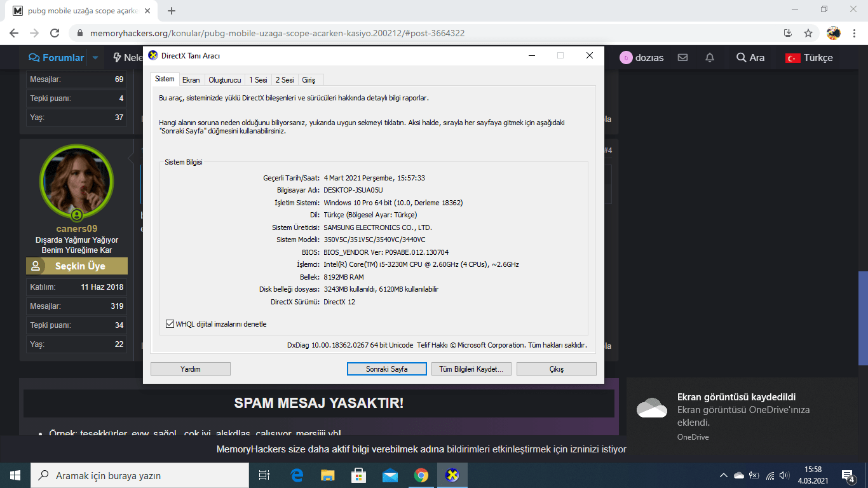Open the 2 Sesi tab
The width and height of the screenshot is (868, 488).
285,80
